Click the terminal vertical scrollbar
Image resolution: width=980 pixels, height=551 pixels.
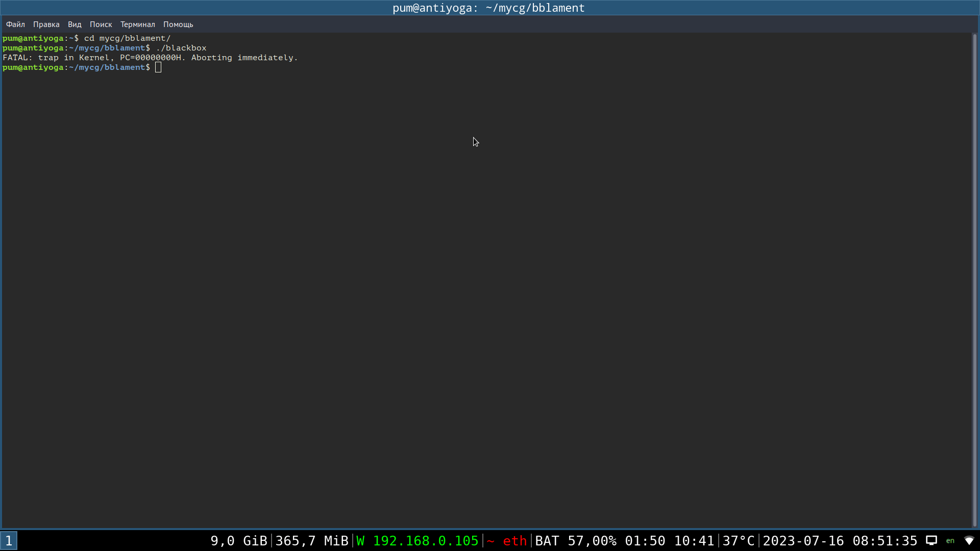click(974, 280)
